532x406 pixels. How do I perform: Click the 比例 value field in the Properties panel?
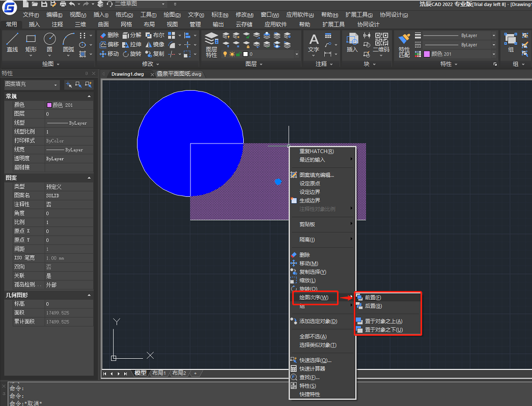coord(69,222)
